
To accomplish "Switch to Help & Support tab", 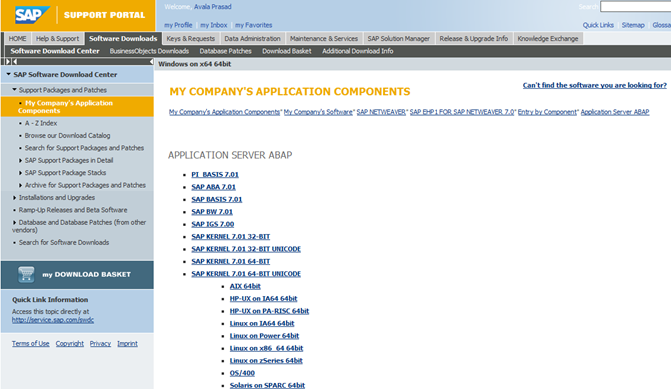I will point(57,39).
